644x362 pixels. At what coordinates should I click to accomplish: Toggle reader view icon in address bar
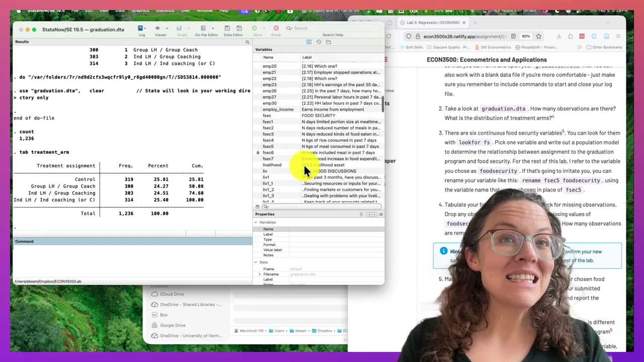pyautogui.click(x=513, y=36)
